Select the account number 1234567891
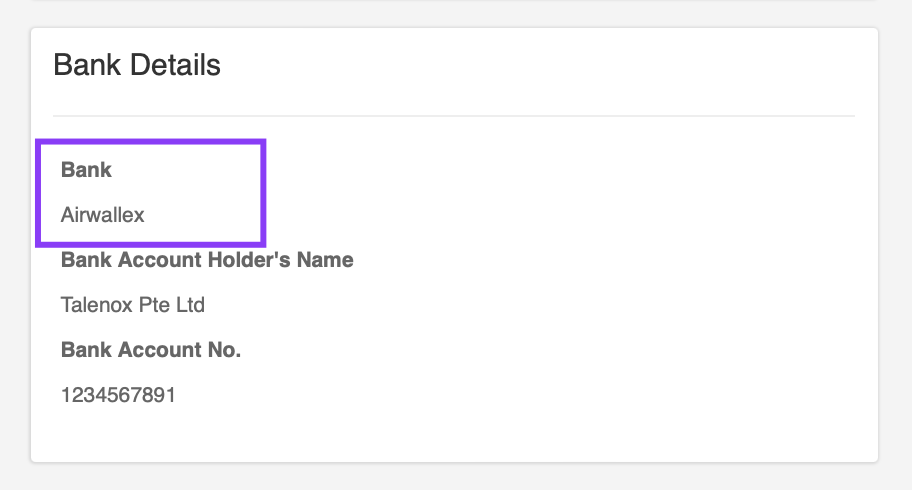The image size is (912, 490). [118, 395]
